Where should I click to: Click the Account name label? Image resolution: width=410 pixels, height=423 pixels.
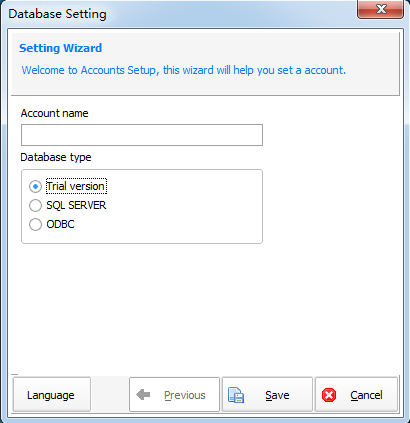click(55, 113)
